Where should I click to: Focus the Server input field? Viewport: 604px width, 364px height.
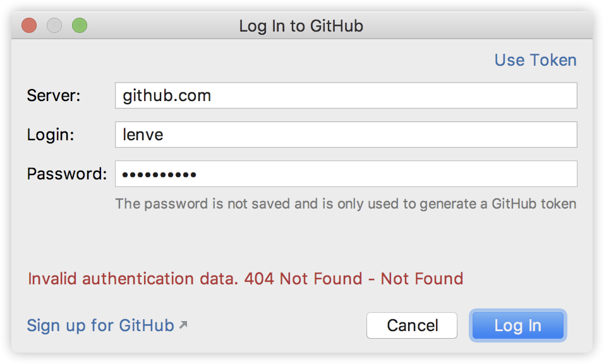346,96
